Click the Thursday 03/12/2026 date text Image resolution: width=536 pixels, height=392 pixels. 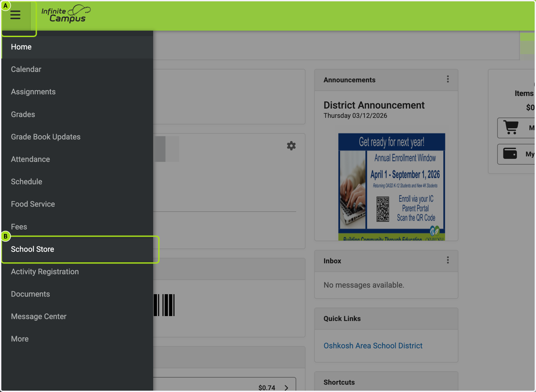tap(355, 116)
